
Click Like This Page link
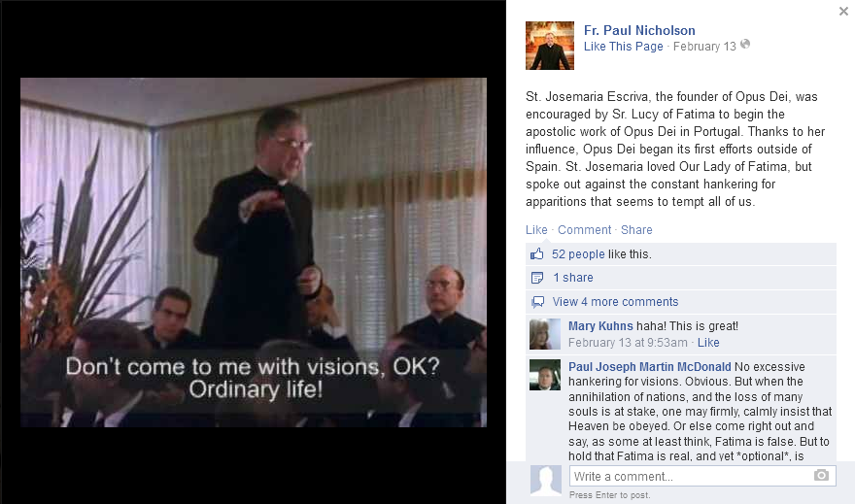(623, 47)
